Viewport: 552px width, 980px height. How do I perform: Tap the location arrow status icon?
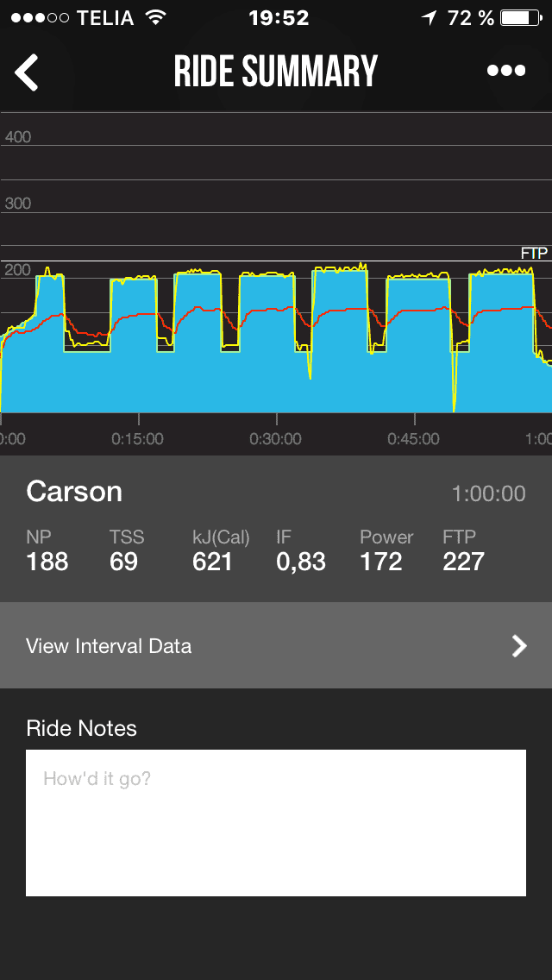[429, 17]
